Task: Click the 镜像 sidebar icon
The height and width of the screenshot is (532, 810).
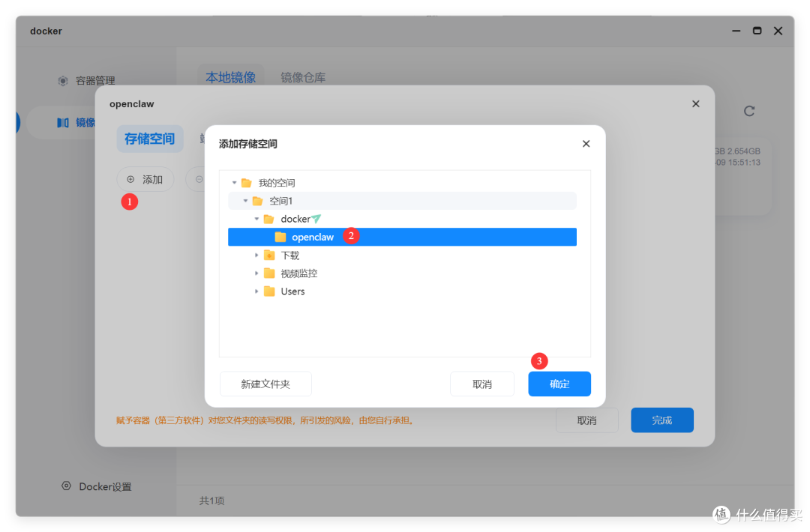Action: pos(62,122)
